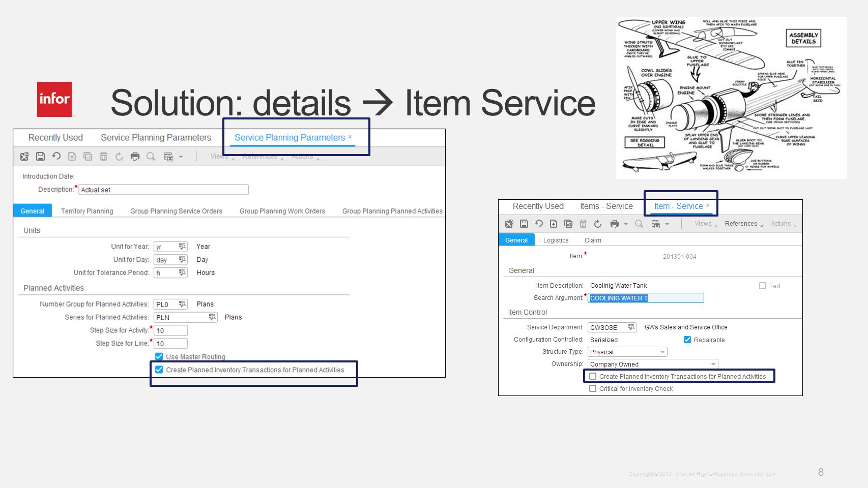The height and width of the screenshot is (488, 868).
Task: Click the Undo icon in Service Planning Parameters toolbar
Action: pos(56,157)
